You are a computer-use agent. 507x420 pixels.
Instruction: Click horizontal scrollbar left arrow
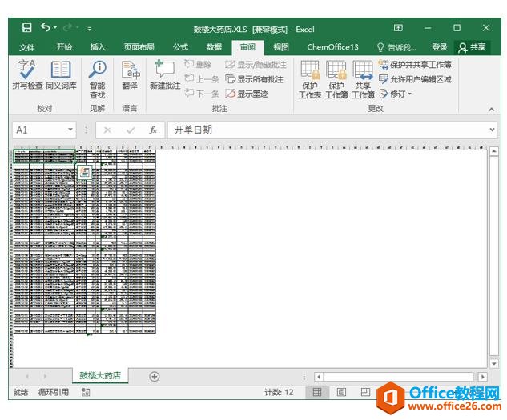point(319,377)
